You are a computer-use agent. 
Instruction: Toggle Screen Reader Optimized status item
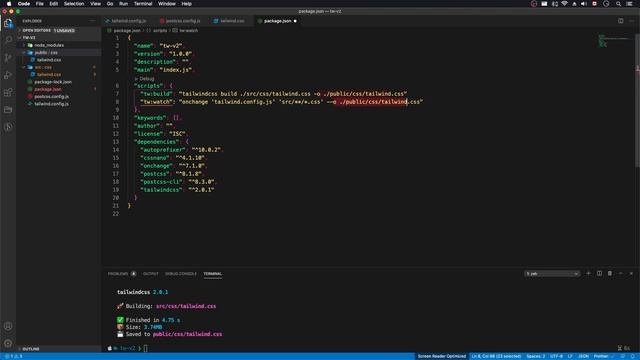pos(442,356)
